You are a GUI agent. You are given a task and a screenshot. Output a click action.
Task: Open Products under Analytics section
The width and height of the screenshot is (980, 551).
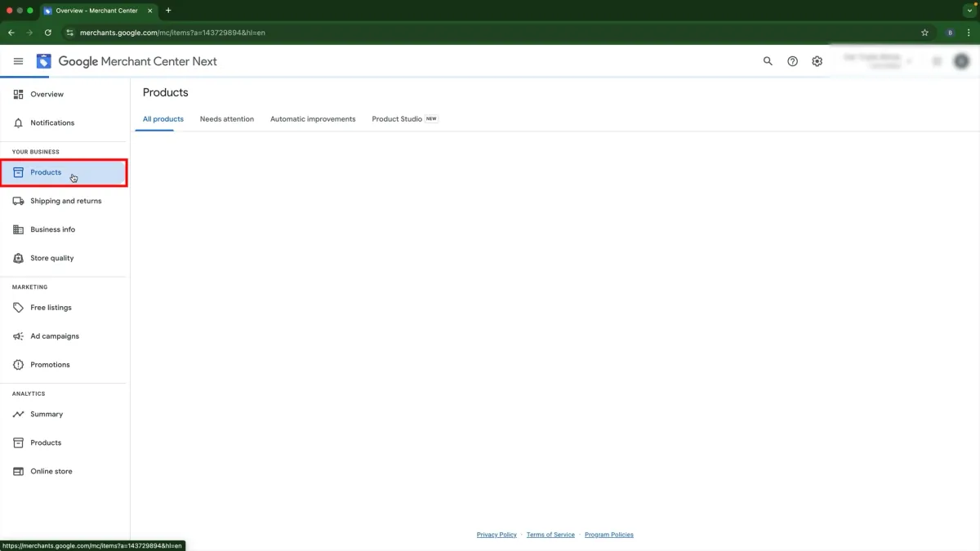tap(65, 443)
